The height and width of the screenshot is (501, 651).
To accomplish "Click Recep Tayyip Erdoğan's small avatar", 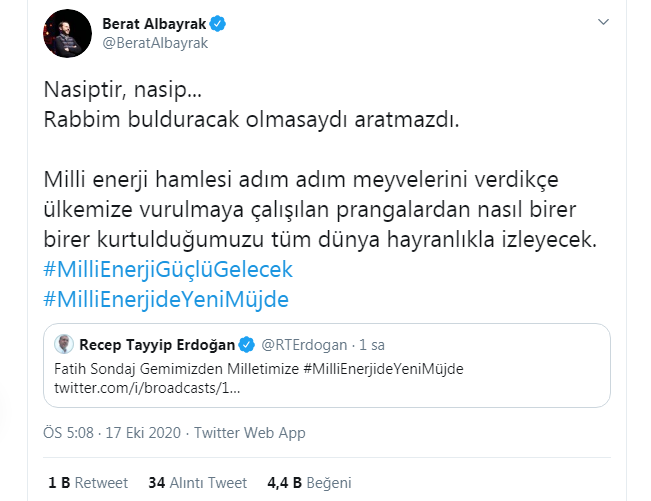I will pos(66,346).
